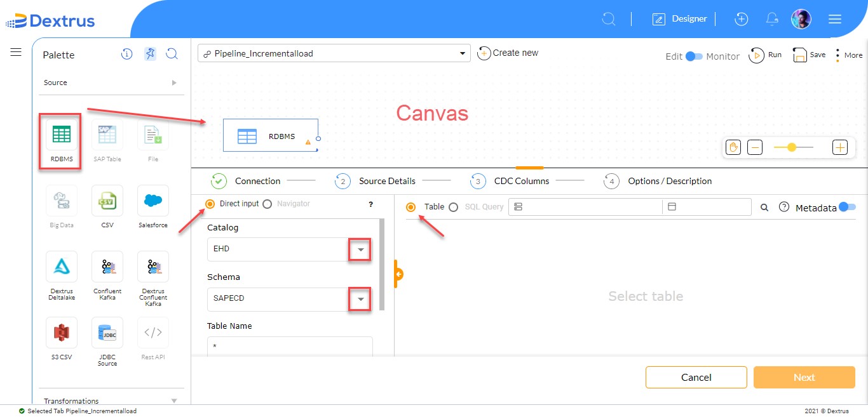Choose the JDBC Source icon

click(x=107, y=333)
